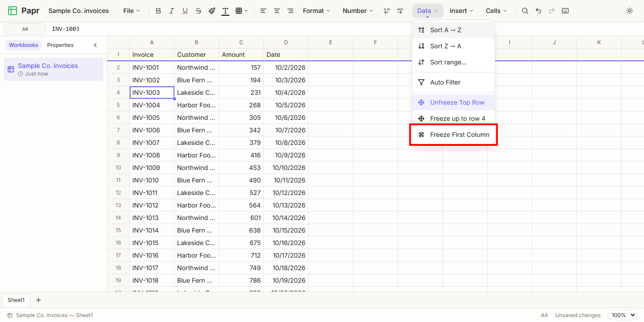Align cell text to the right

coord(290,11)
